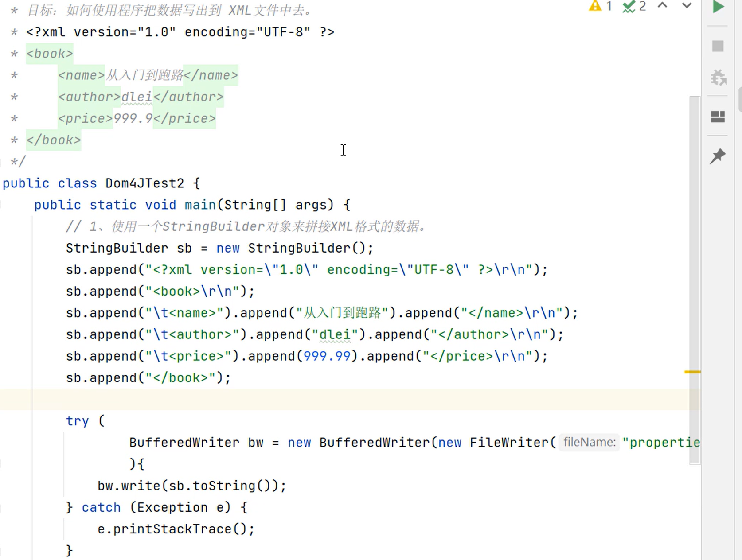Click the fileName parameter hint
This screenshot has width=742, height=560.
(x=589, y=442)
